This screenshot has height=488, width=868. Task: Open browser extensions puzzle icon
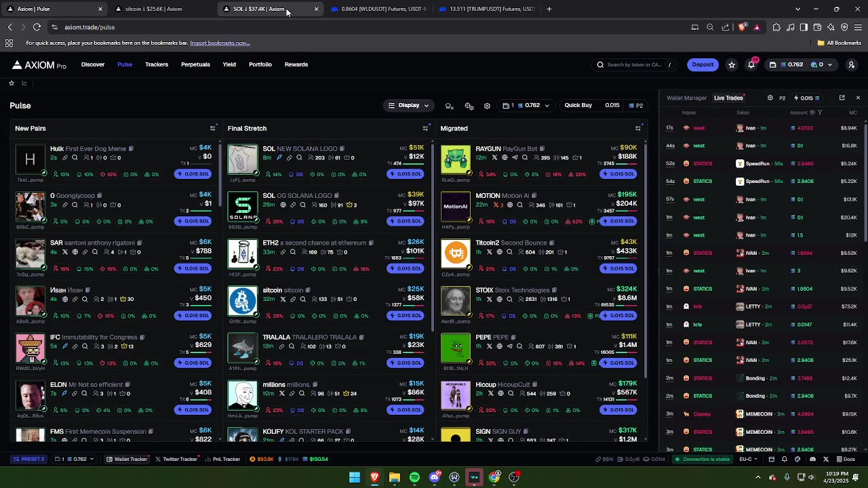pyautogui.click(x=776, y=27)
